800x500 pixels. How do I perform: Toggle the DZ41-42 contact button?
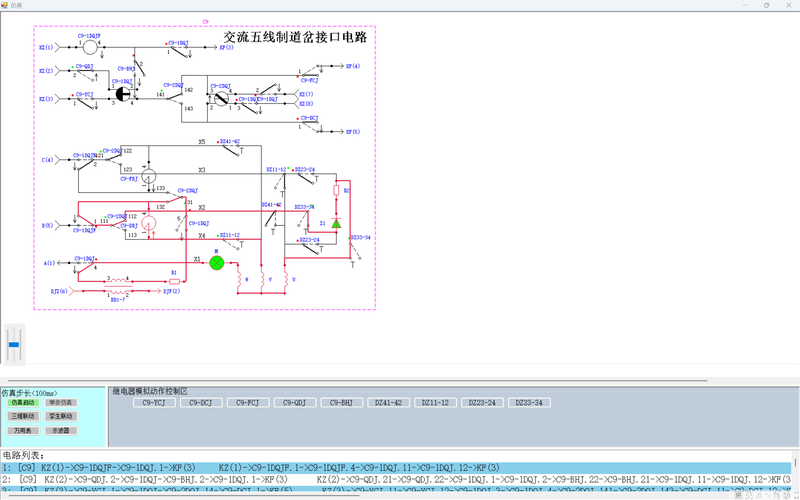pyautogui.click(x=389, y=403)
